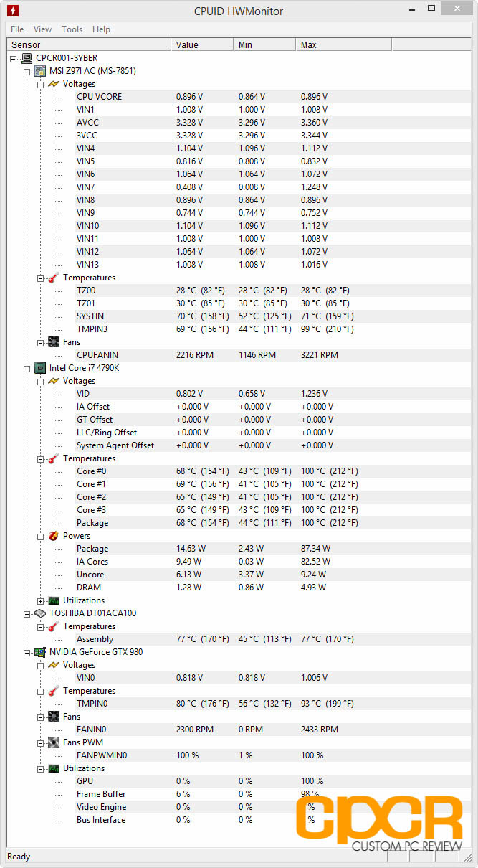
Task: Select the motherboard Temperatures thermometer icon
Action: point(54,278)
